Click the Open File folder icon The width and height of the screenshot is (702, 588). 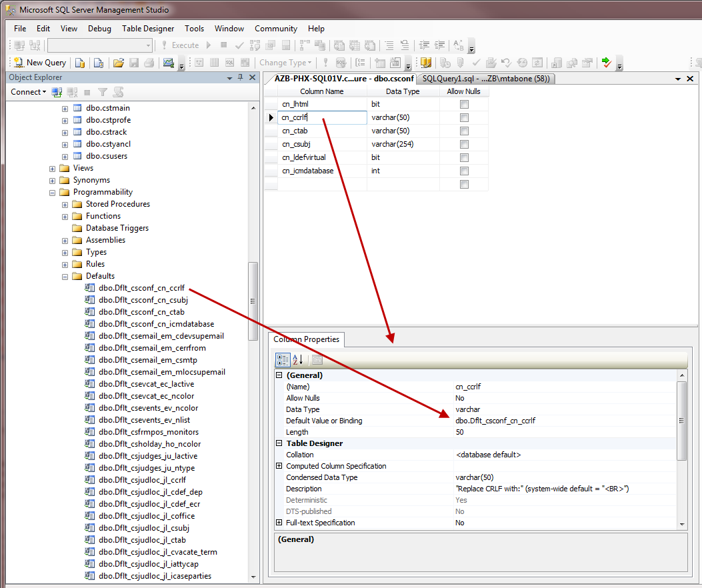[x=119, y=63]
